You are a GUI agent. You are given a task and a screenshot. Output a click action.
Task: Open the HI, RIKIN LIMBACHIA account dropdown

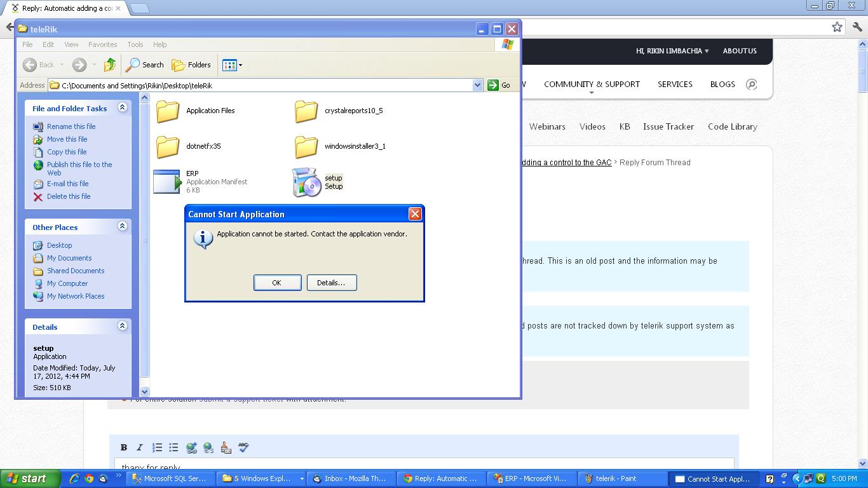coord(672,51)
